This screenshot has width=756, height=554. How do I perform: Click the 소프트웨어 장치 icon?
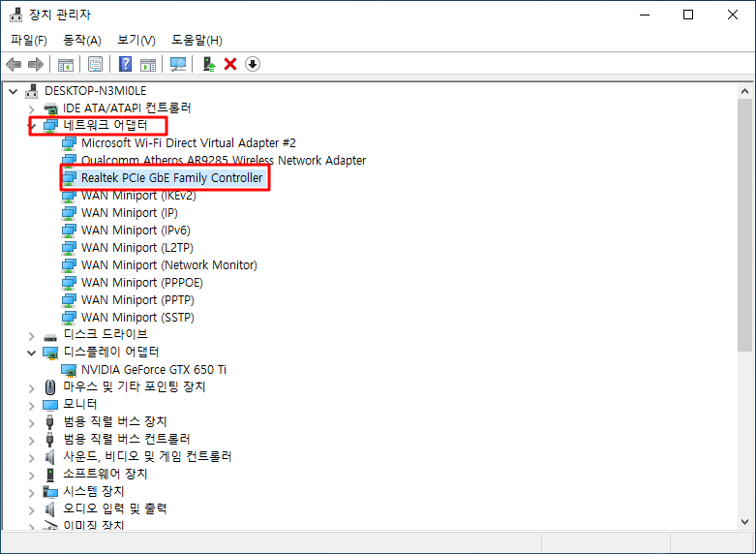point(50,475)
